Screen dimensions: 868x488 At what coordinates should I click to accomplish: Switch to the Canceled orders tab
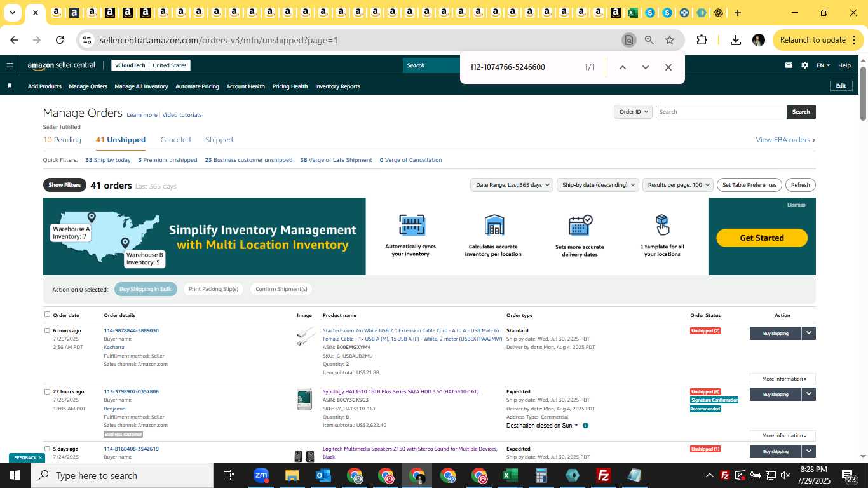point(175,140)
